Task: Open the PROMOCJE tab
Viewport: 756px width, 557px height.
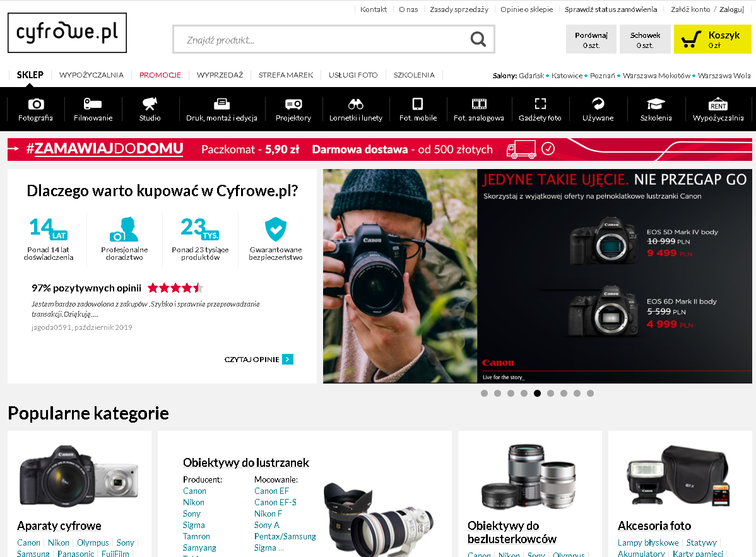Action: point(160,74)
